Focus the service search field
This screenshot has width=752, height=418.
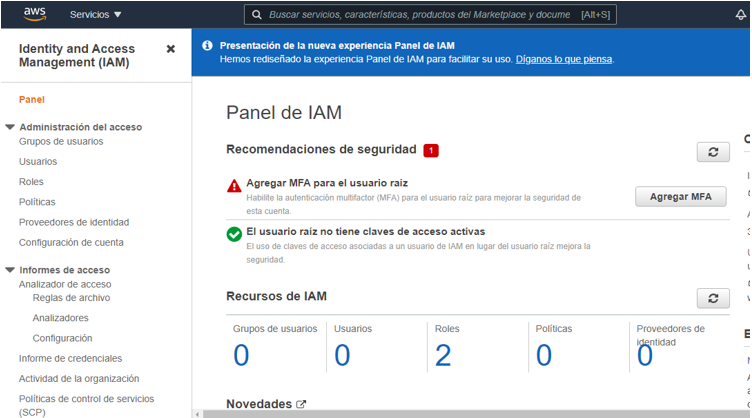(430, 15)
